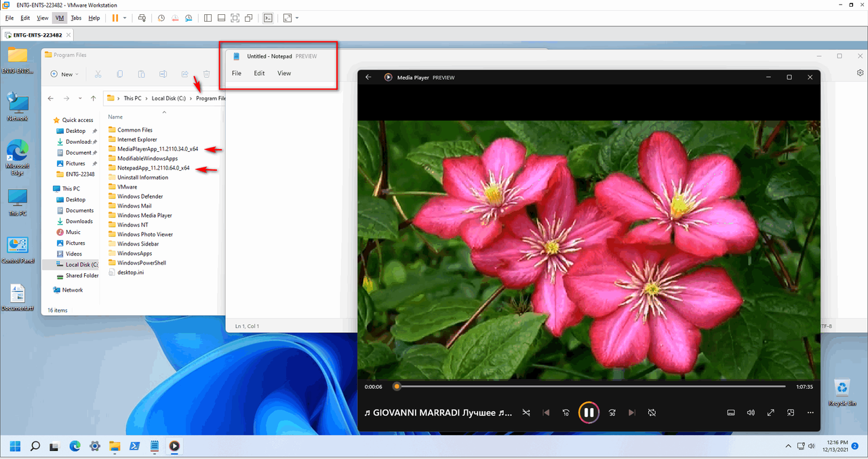Open the Edit menu in Notepad

[x=259, y=73]
